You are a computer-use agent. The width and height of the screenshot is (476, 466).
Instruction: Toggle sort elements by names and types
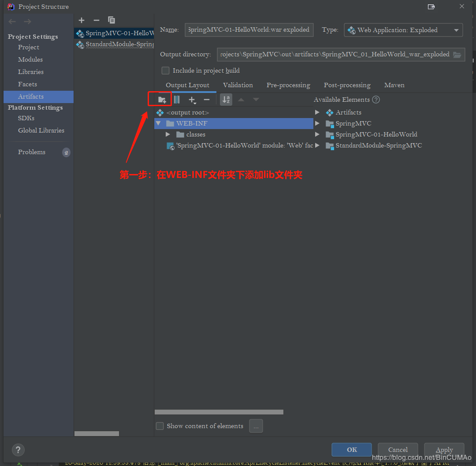click(x=226, y=100)
